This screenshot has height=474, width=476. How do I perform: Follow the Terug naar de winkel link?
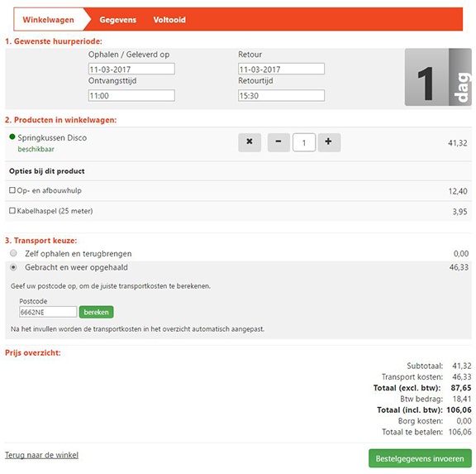41,455
